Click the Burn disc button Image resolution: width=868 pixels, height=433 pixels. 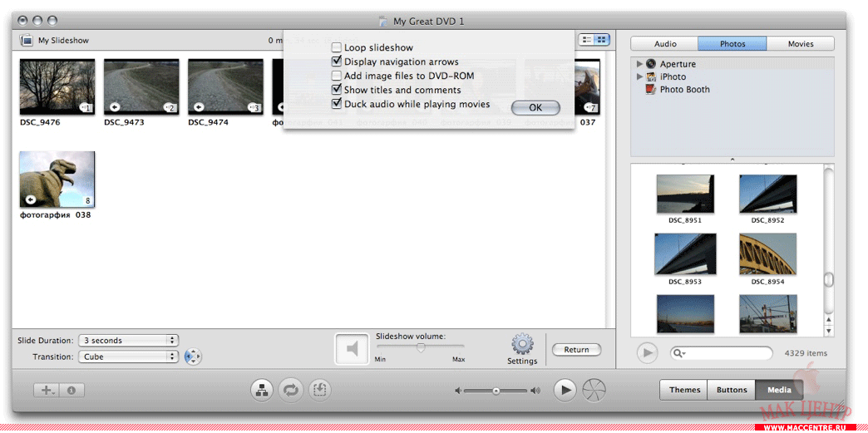[594, 391]
